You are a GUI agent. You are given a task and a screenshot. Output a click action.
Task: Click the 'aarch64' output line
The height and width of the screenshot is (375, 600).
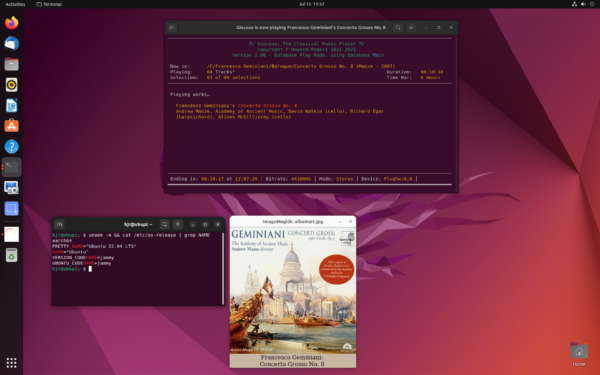[x=62, y=241]
